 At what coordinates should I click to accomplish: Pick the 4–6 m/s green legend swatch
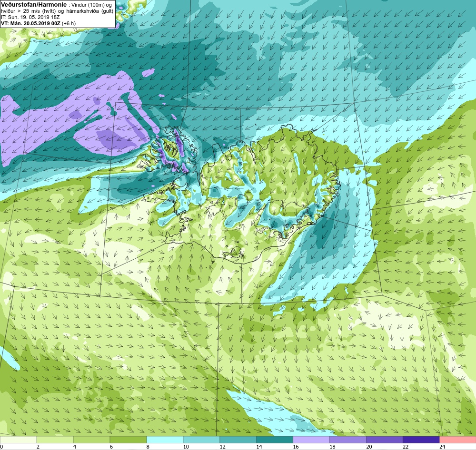click(91, 440)
